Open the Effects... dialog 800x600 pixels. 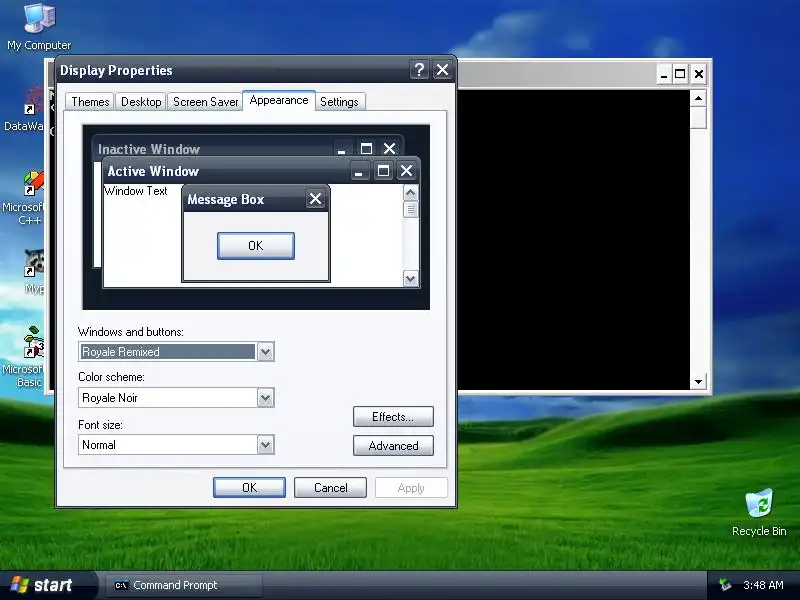pyautogui.click(x=393, y=417)
